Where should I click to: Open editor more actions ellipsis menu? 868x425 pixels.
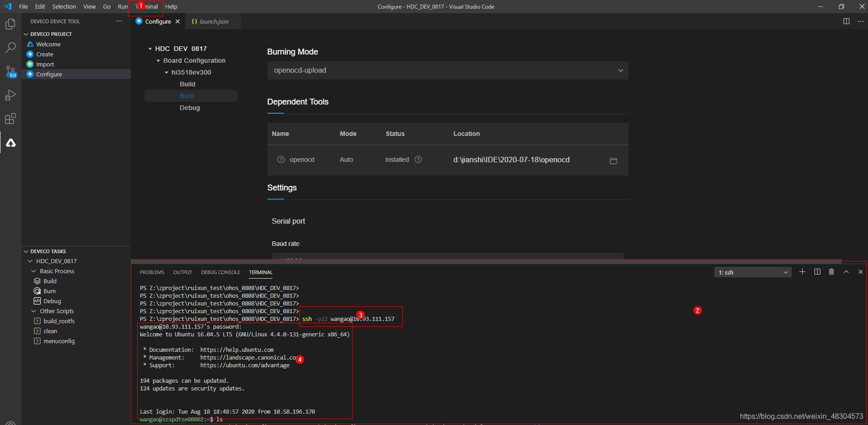pos(860,21)
